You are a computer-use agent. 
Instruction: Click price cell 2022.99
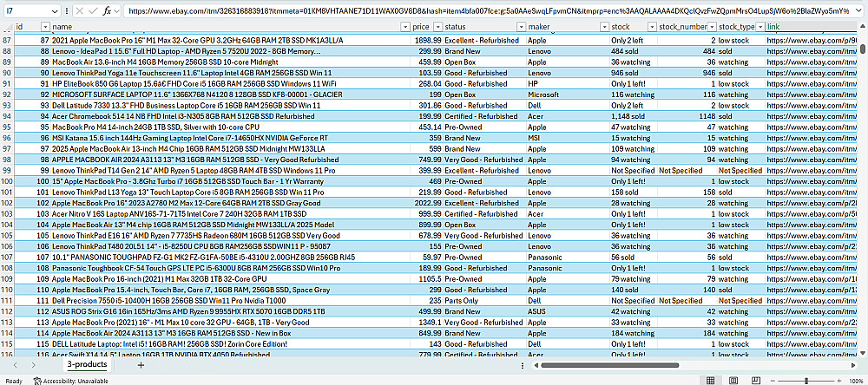[428, 203]
